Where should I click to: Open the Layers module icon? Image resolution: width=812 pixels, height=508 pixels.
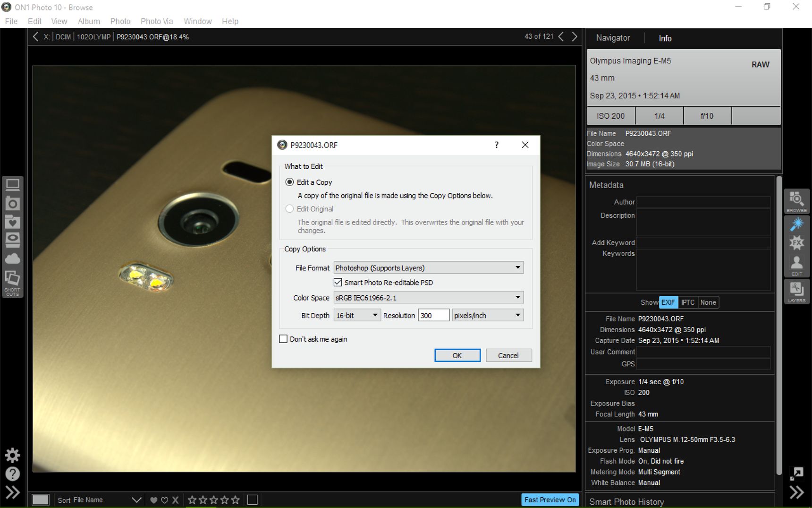pyautogui.click(x=797, y=292)
